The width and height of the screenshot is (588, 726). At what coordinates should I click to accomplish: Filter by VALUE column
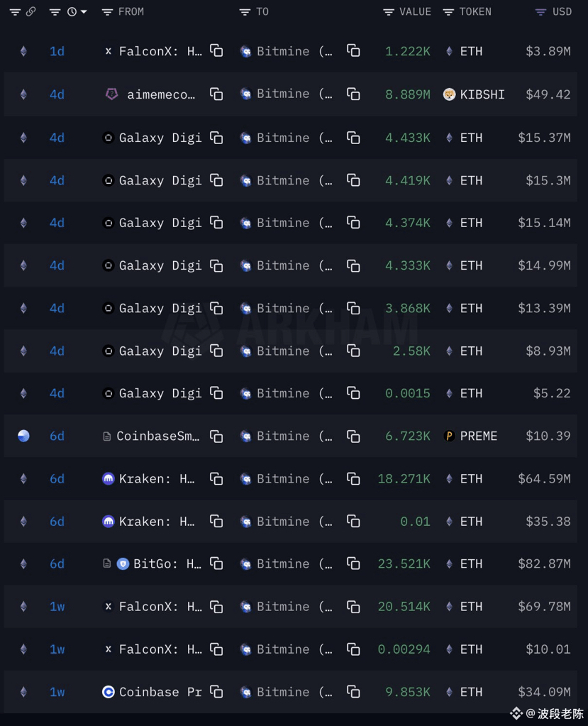click(389, 12)
